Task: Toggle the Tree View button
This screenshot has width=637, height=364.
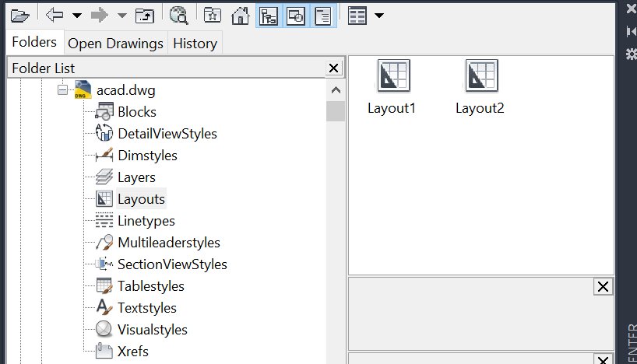Action: [269, 16]
